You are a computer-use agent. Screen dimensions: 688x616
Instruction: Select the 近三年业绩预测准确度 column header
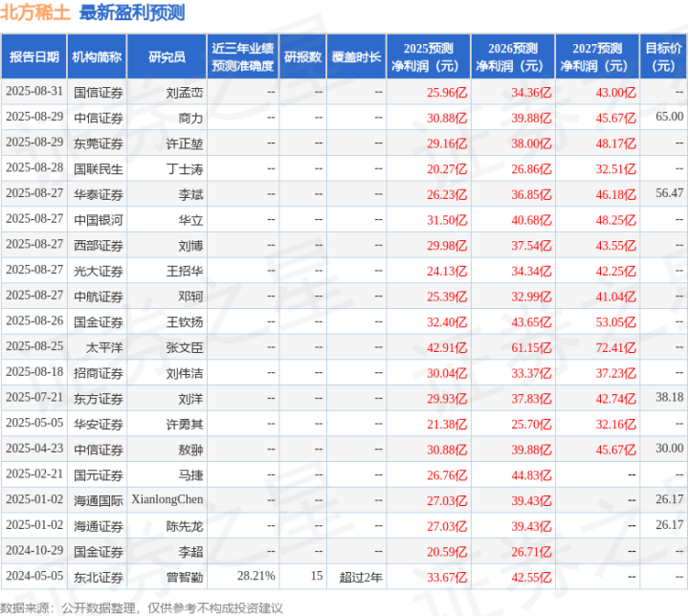click(243, 57)
